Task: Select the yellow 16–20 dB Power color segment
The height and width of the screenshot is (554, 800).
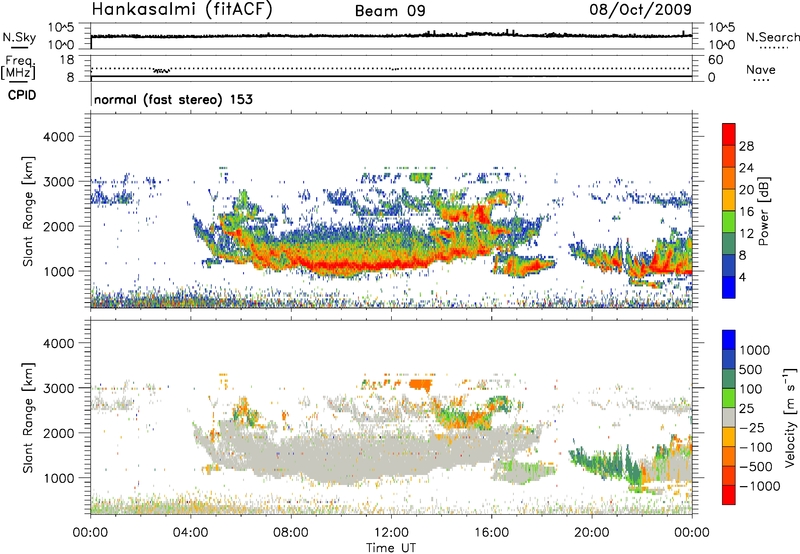Action: pyautogui.click(x=729, y=200)
